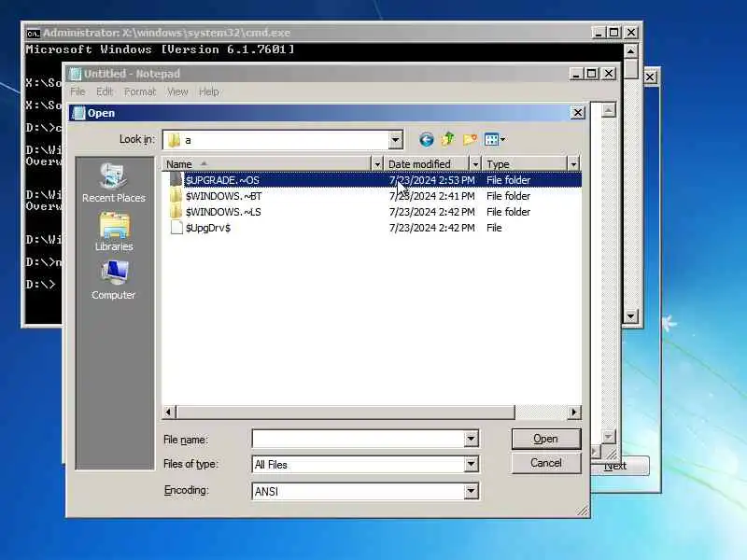This screenshot has width=747, height=560.
Task: Open Computer in the sidebar
Action: (x=113, y=280)
